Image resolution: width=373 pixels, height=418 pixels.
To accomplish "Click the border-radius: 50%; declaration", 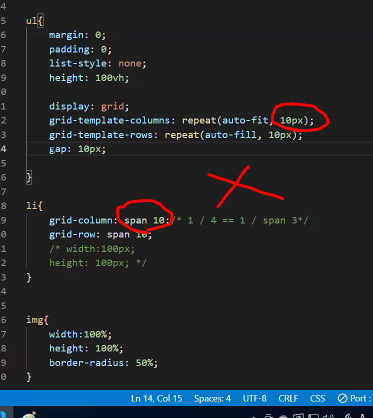I will pyautogui.click(x=103, y=363).
